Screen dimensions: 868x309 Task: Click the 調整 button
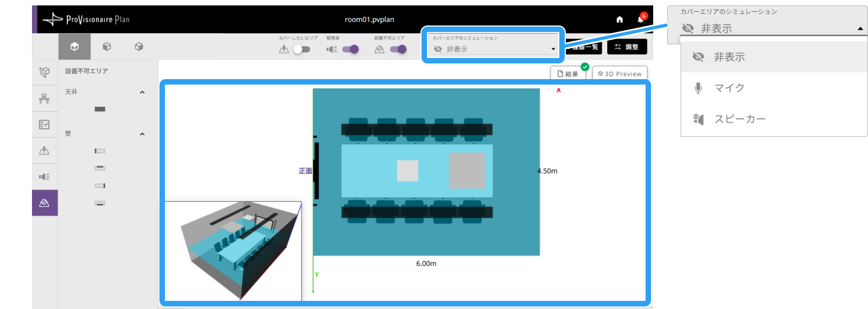click(627, 47)
